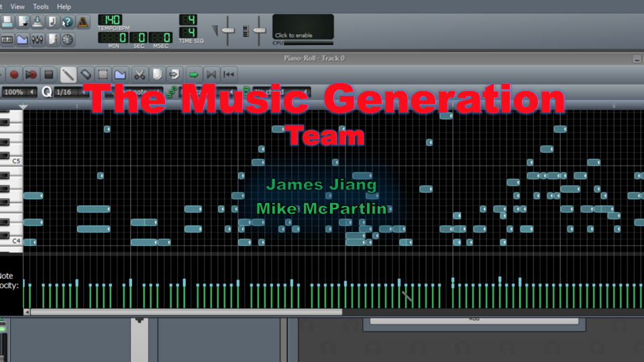
Task: Click the MIN time display
Action: 113,38
